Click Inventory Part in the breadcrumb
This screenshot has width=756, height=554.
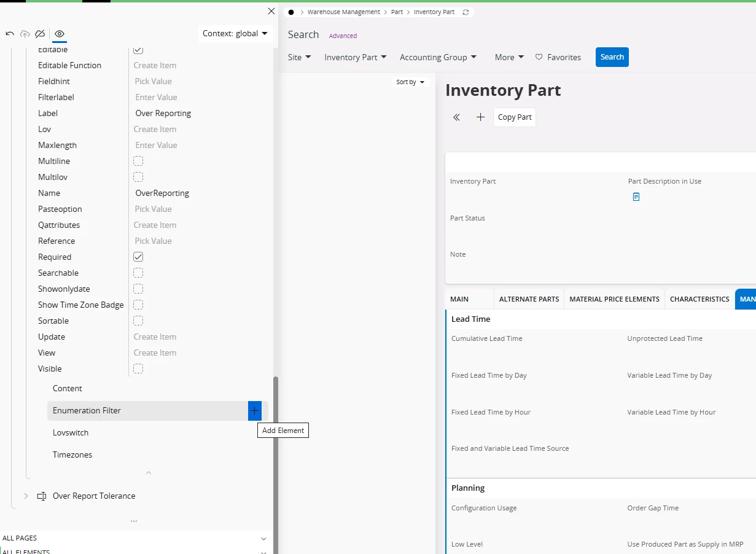pos(434,12)
